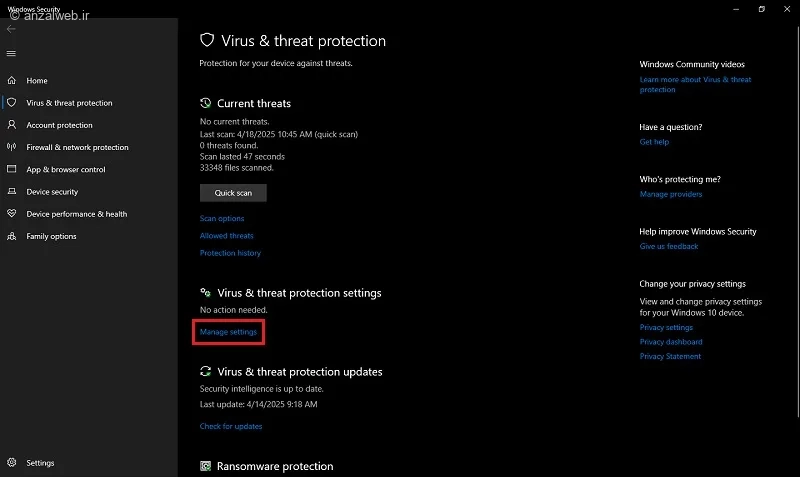Click the Firewall & network protection icon

click(12, 147)
